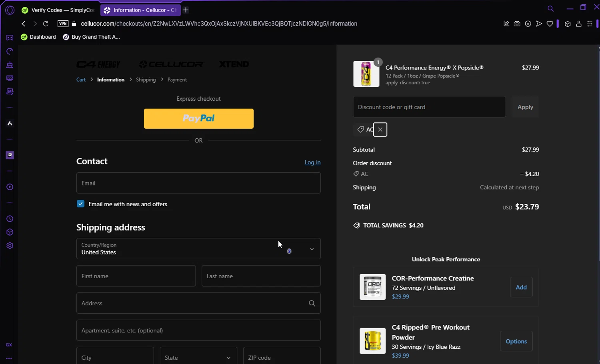Open GX Mods chip icon in the sidebar
The height and width of the screenshot is (364, 600).
[10, 91]
